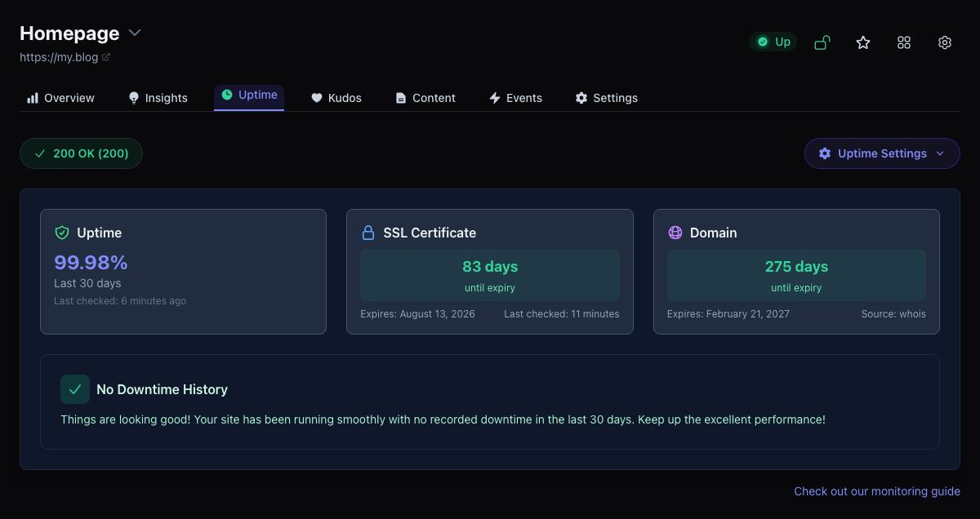Switch to the Insights tab

click(x=158, y=98)
